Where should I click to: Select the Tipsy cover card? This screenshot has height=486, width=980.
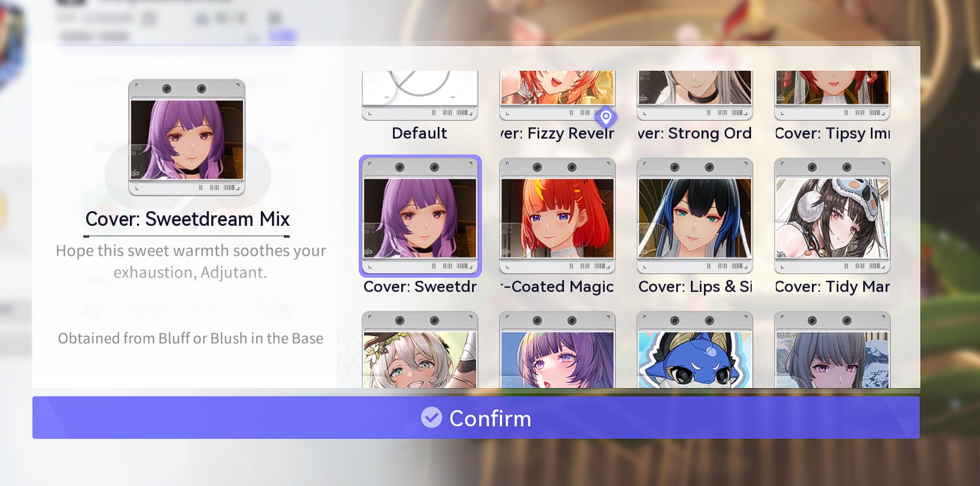pyautogui.click(x=832, y=96)
